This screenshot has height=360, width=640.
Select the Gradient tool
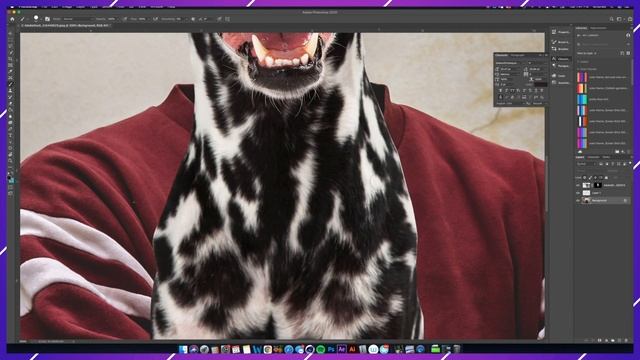tap(11, 109)
